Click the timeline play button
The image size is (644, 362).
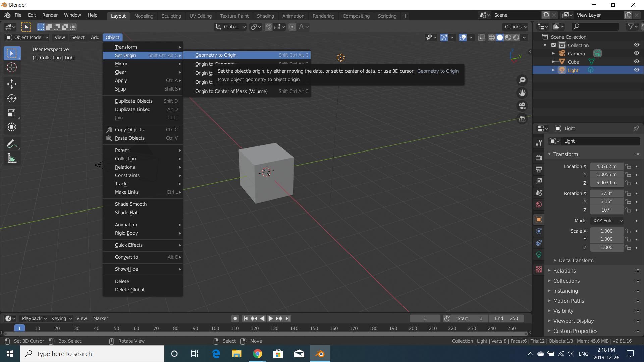pyautogui.click(x=270, y=318)
